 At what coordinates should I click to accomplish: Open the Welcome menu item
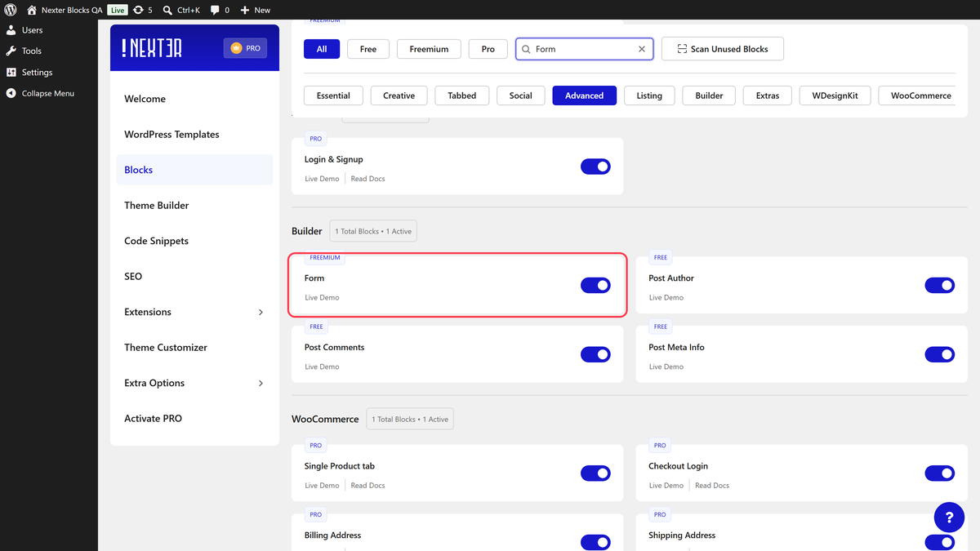click(194, 99)
